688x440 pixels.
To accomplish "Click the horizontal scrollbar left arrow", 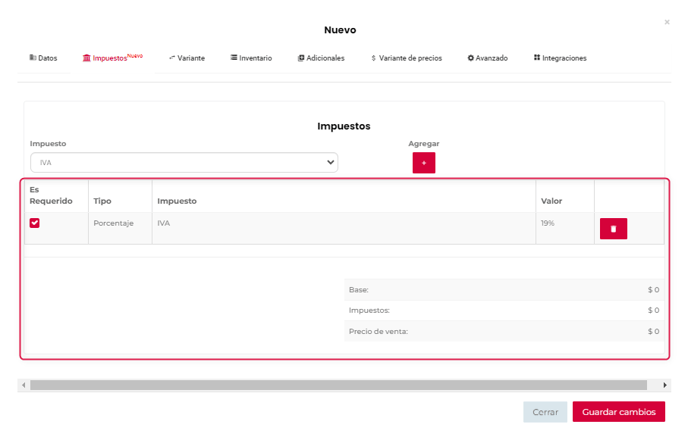I will coord(23,385).
